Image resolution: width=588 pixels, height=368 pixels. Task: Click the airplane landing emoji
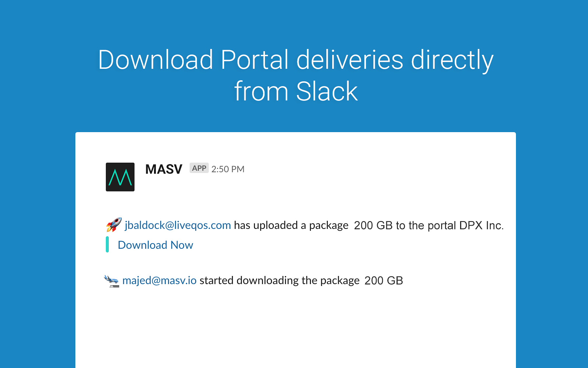[x=112, y=281]
